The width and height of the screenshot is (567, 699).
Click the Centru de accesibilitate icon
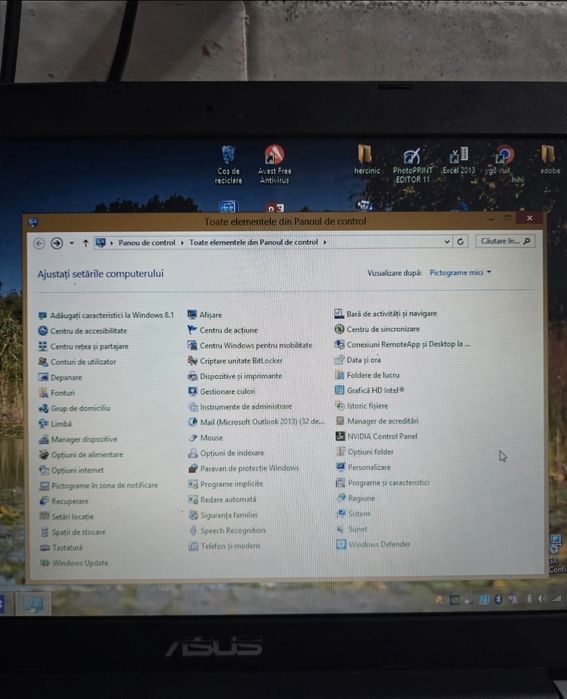pos(43,331)
